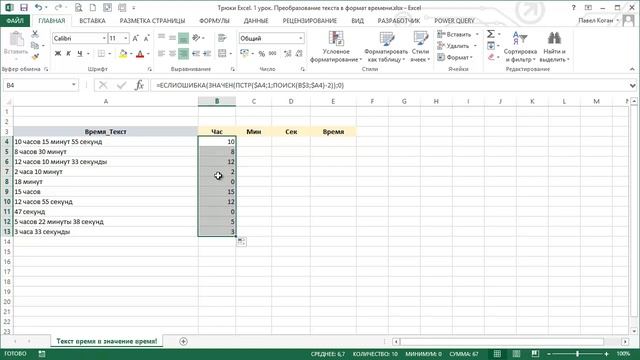This screenshot has height=360, width=640.
Task: Click zoom in plus button in status bar
Action: (x=607, y=354)
